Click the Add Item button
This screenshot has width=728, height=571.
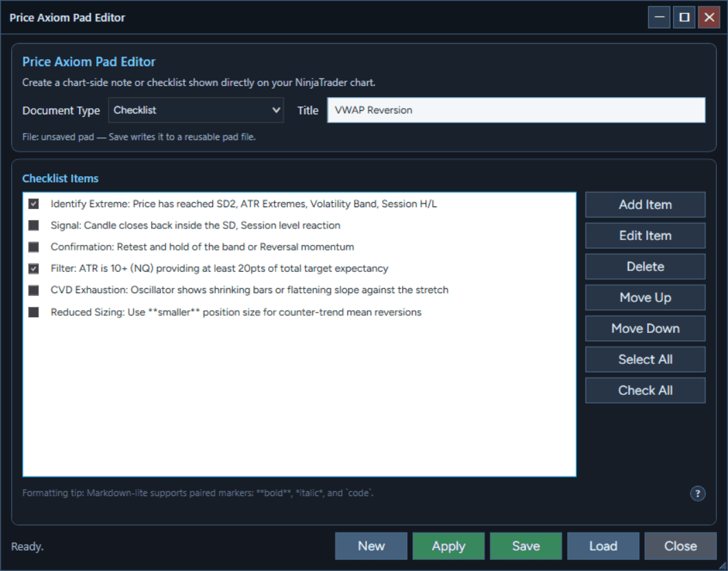click(645, 204)
